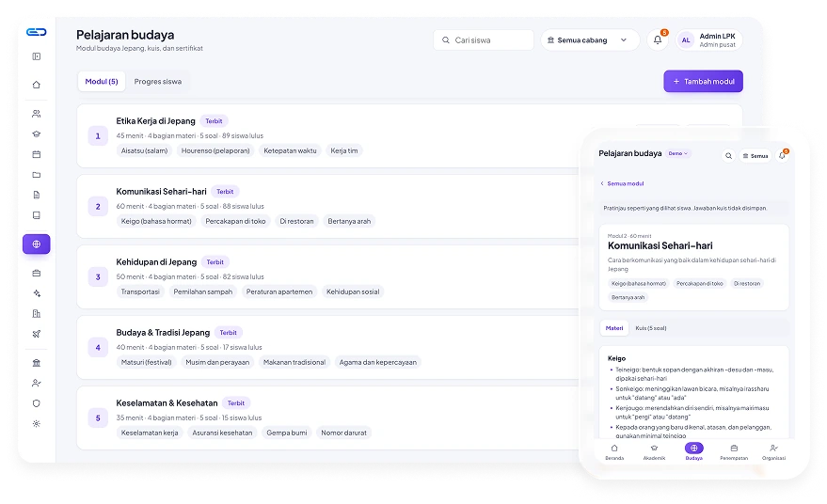Open the user-check sidebar icon
Image resolution: width=827 pixels, height=504 pixels.
click(x=37, y=384)
